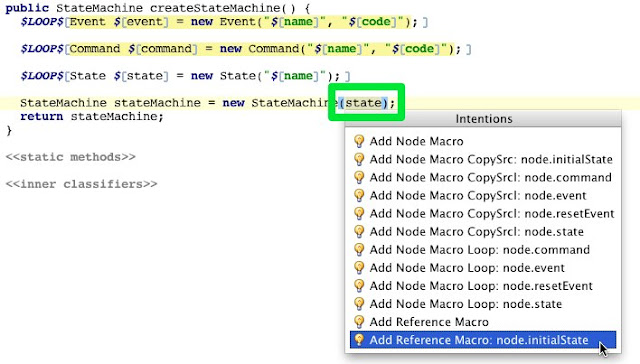Choose Add Node Macro CopySrcl: node.state
This screenshot has height=364, width=640.
pyautogui.click(x=483, y=231)
